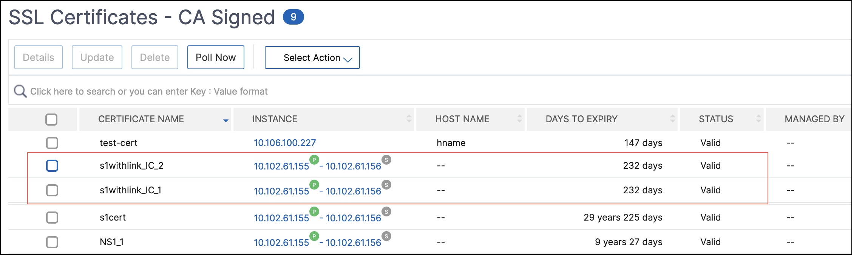Viewport: 868px width, 255px height.
Task: Click the green P badge in s1withlink_IC_2 row
Action: point(314,160)
